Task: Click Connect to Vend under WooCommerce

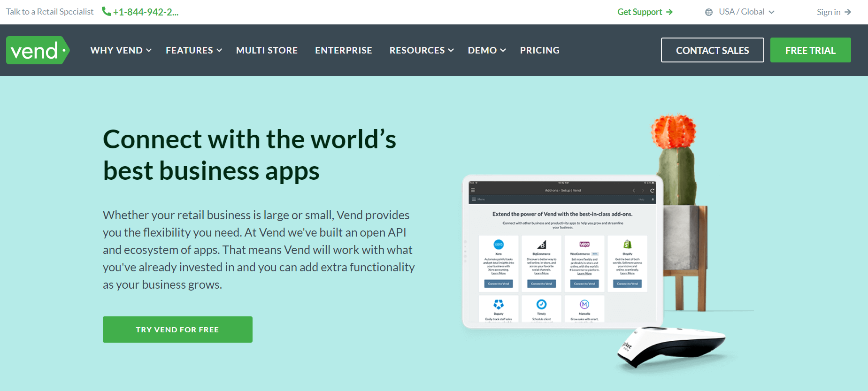Action: pos(584,284)
